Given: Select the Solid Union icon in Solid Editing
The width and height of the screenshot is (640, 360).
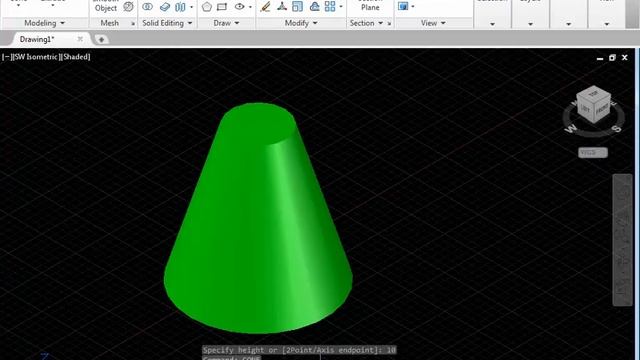Looking at the screenshot, I should pos(147,7).
